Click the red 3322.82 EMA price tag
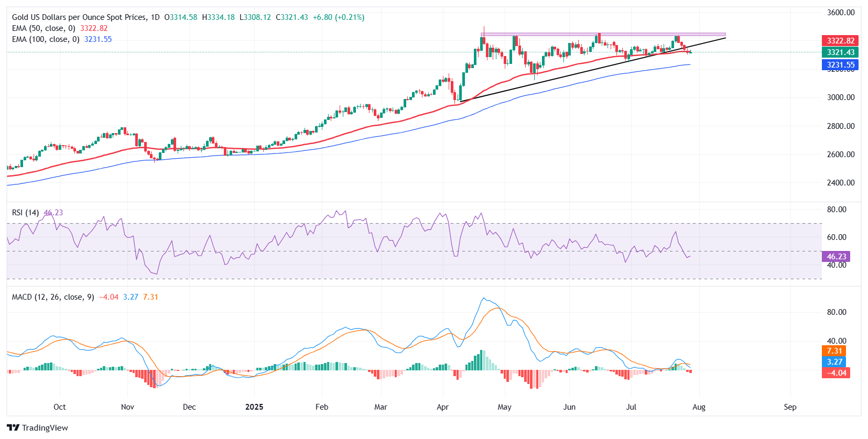This screenshot has width=868, height=439. coord(840,41)
